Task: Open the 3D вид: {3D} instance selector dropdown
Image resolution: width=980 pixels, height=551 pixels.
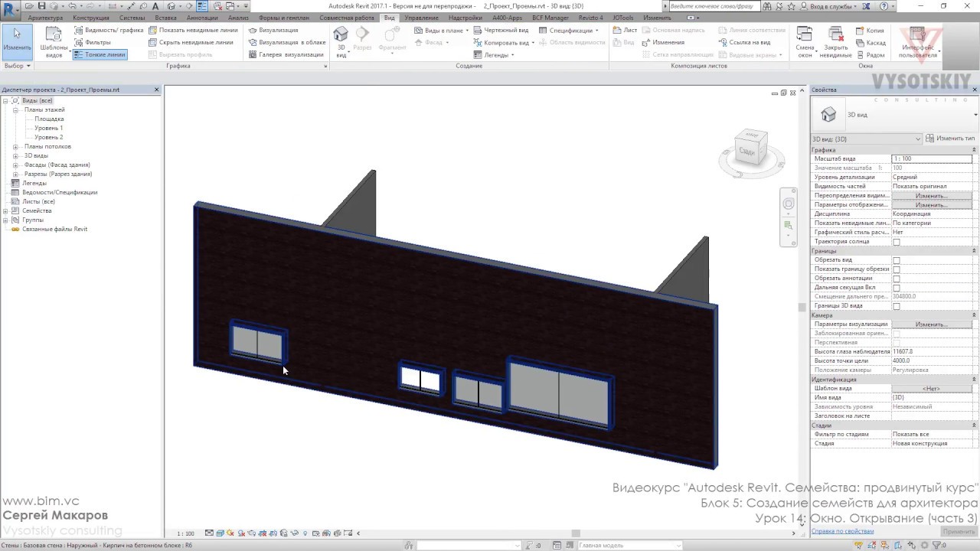Action: click(867, 139)
